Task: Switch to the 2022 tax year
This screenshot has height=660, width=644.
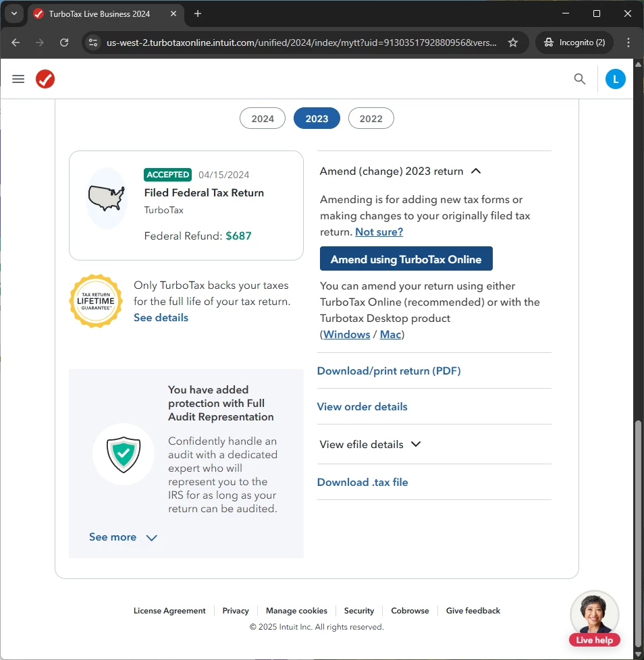Action: pos(371,119)
